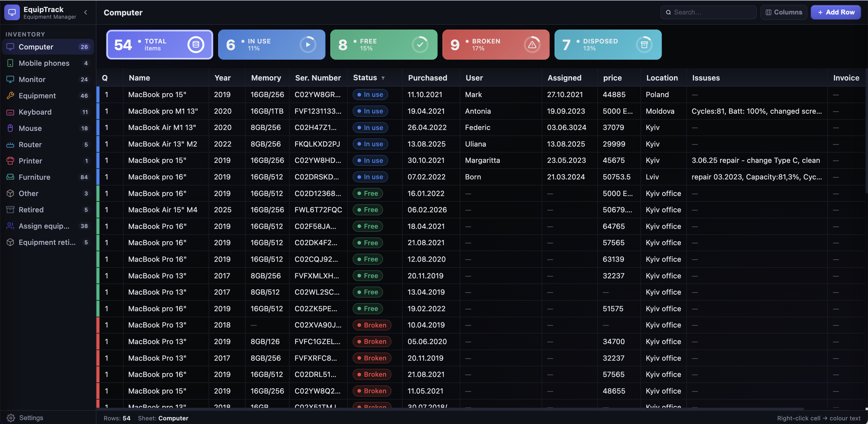The image size is (868, 424).
Task: Click the Computer monitor icon in sidebar
Action: 11,47
